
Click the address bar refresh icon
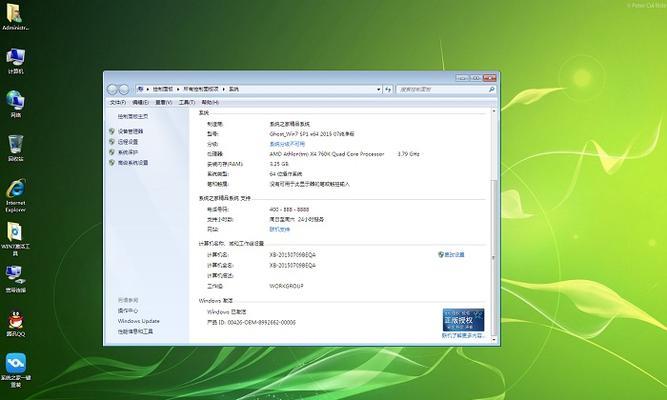pyautogui.click(x=388, y=89)
